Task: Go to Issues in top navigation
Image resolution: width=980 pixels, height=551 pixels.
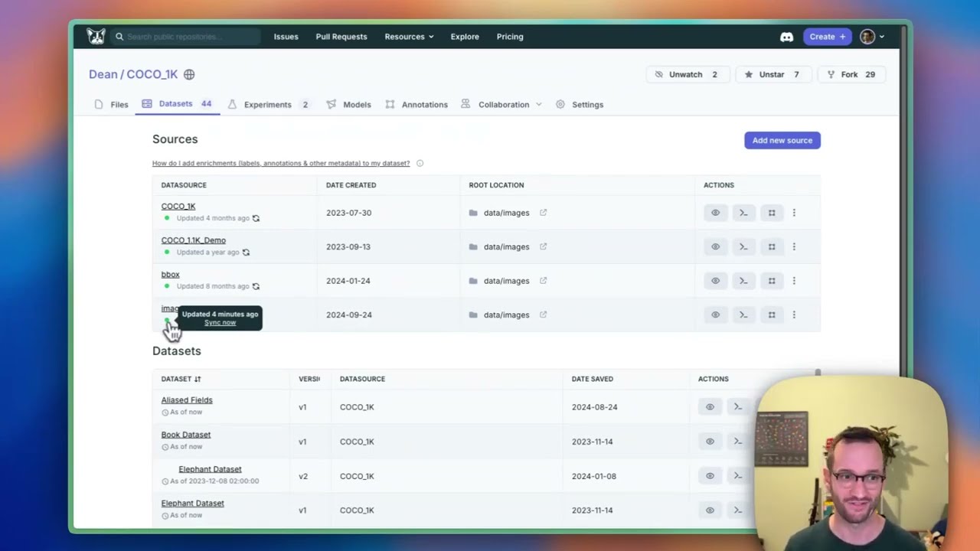Action: pyautogui.click(x=286, y=37)
